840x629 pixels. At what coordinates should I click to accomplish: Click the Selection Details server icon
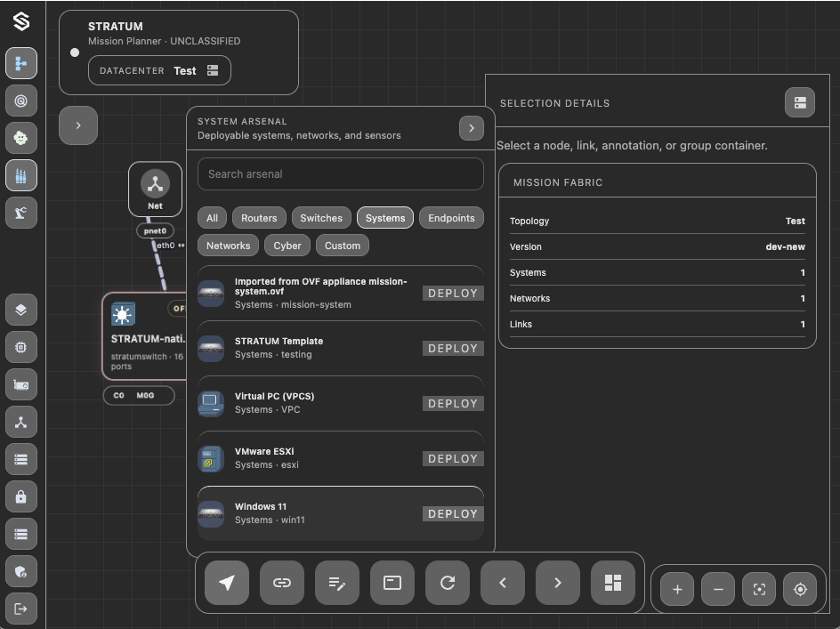pos(800,102)
